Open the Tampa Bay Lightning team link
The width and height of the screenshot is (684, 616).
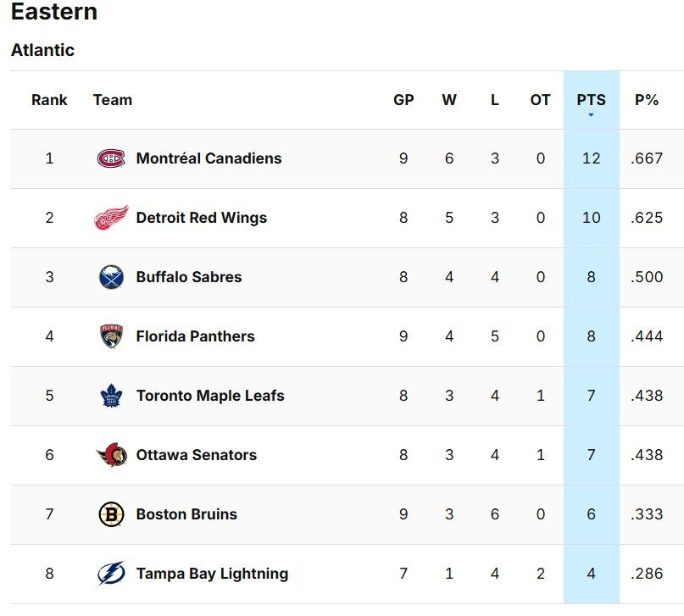pos(212,574)
